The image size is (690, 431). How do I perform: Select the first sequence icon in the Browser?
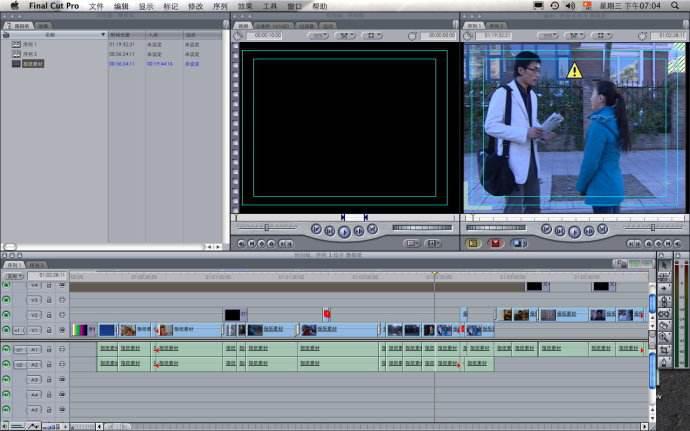click(16, 44)
